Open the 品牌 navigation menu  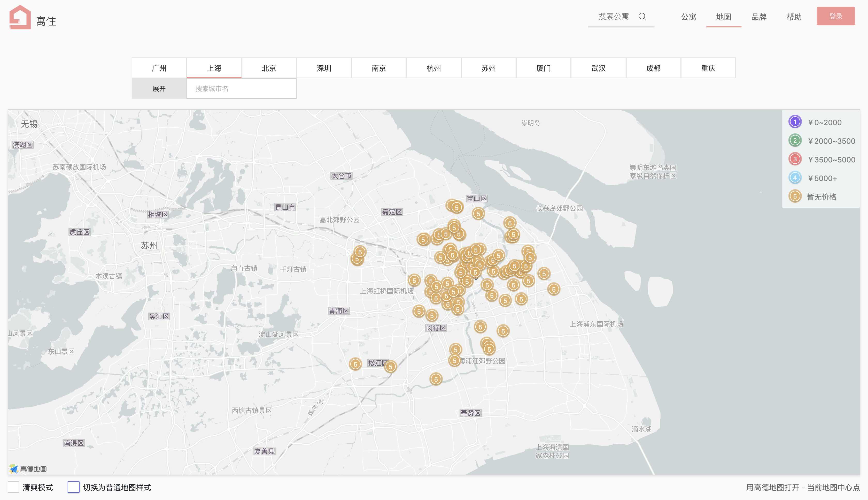(758, 17)
